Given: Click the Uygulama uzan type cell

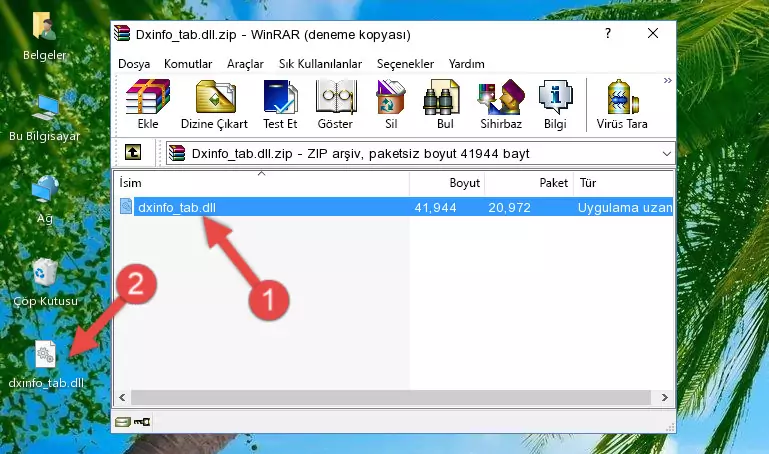Looking at the screenshot, I should [624, 208].
